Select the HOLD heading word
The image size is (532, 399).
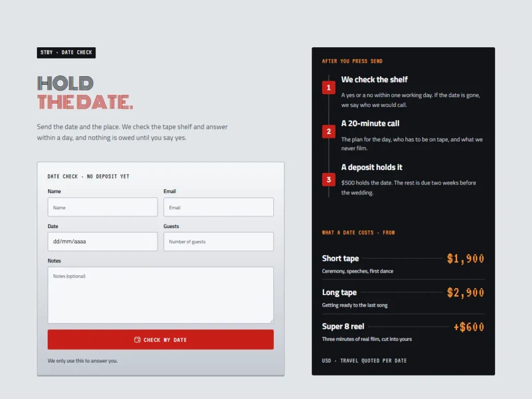(x=65, y=84)
